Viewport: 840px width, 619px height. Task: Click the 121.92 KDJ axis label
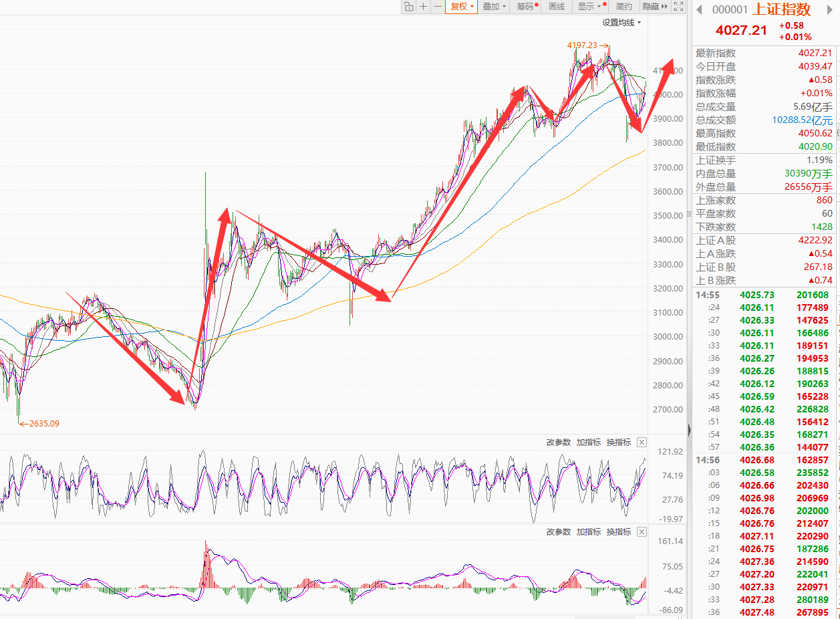pos(670,452)
